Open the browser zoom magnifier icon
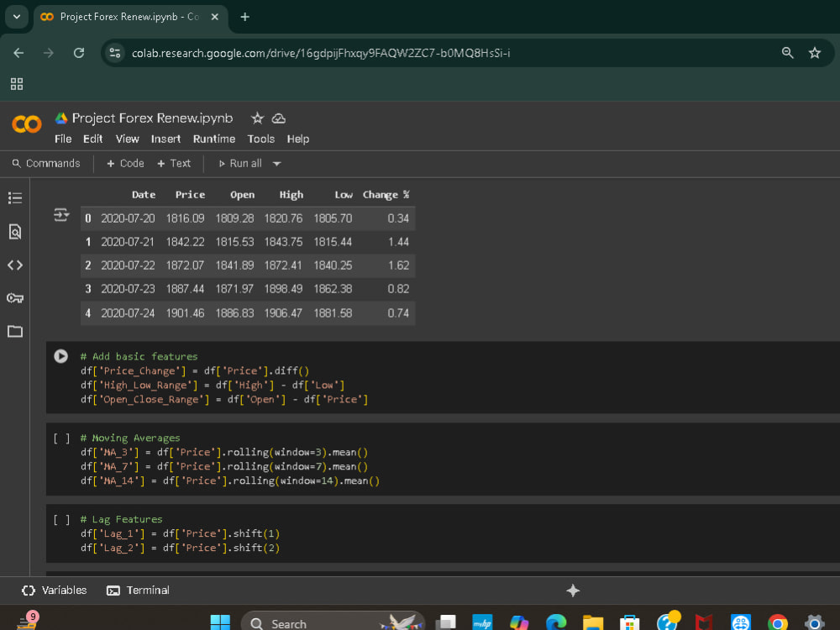The height and width of the screenshot is (630, 840). pyautogui.click(x=788, y=52)
